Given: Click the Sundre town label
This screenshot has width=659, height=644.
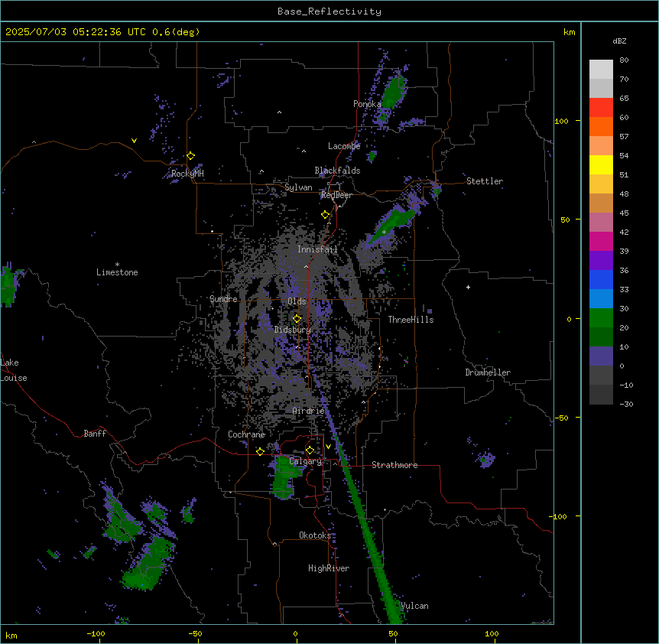Looking at the screenshot, I should point(223,299).
